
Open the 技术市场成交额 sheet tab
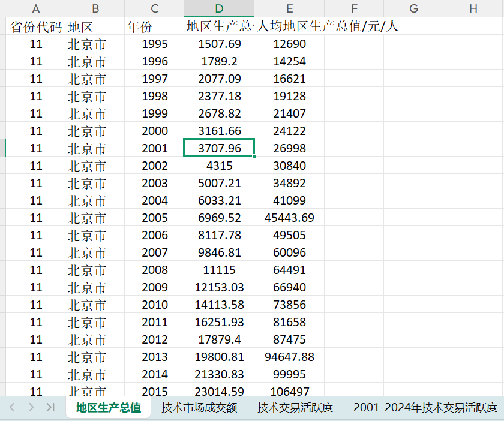click(x=199, y=407)
